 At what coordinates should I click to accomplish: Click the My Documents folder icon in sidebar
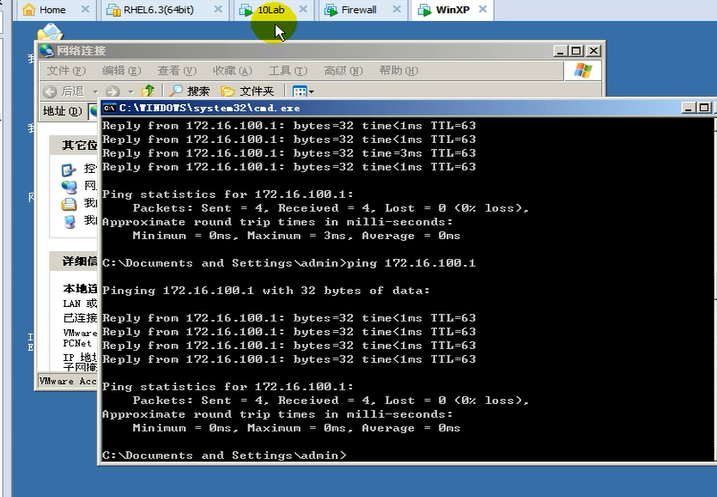click(x=68, y=203)
